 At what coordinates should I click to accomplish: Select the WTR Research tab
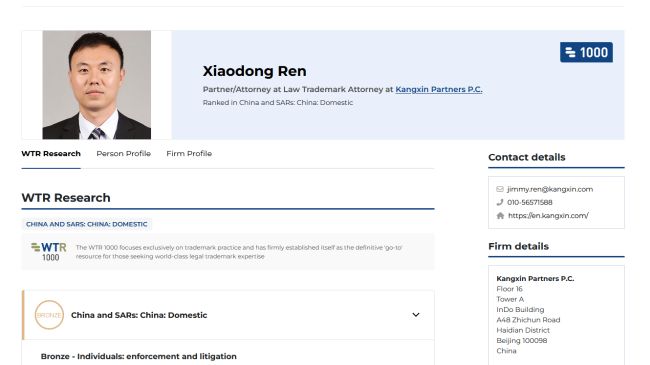(51, 153)
